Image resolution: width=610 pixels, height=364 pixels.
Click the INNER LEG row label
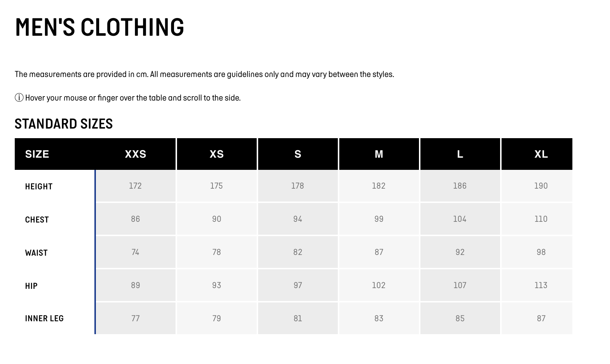coord(44,318)
